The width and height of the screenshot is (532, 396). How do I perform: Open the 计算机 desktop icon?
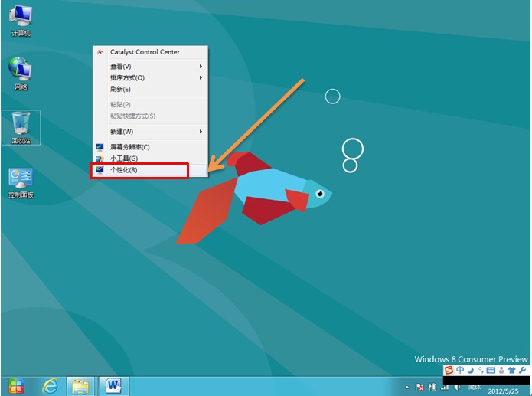coord(21,21)
